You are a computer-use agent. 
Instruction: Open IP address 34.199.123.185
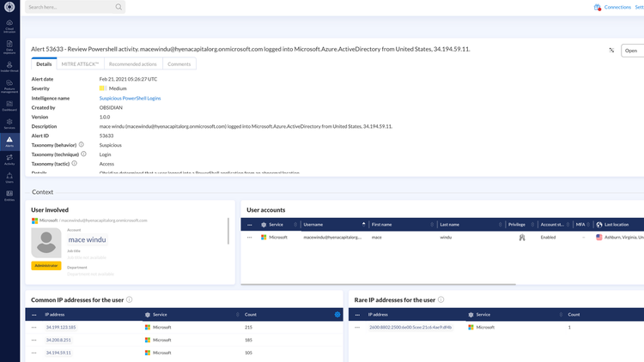pos(61,327)
